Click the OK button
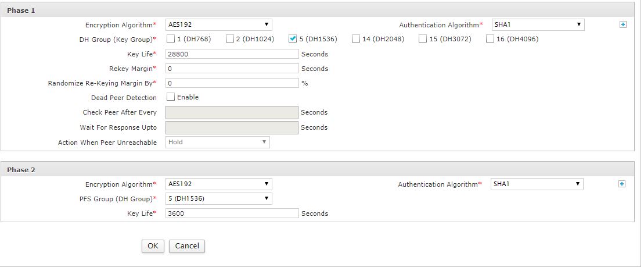644x267 pixels. (153, 246)
